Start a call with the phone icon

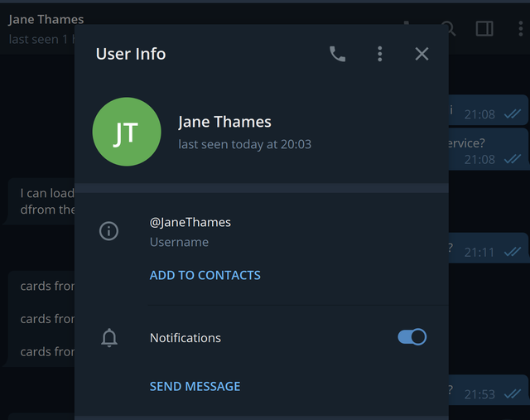coord(337,54)
